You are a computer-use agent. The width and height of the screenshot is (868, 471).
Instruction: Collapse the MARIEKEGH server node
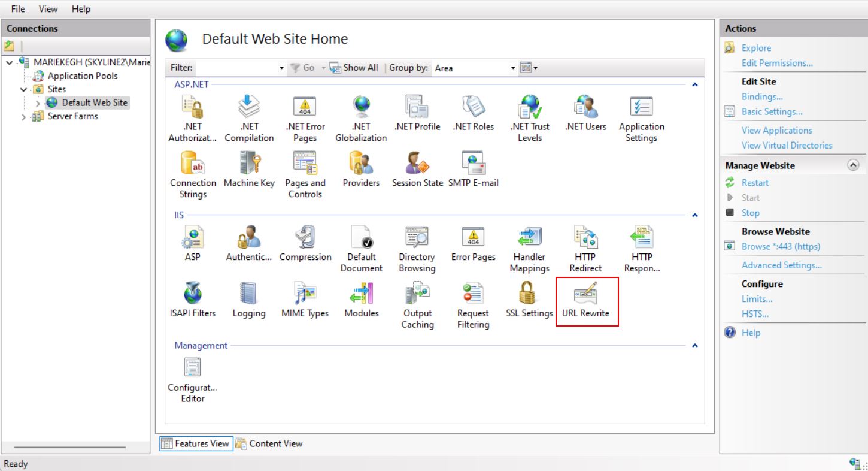point(10,62)
